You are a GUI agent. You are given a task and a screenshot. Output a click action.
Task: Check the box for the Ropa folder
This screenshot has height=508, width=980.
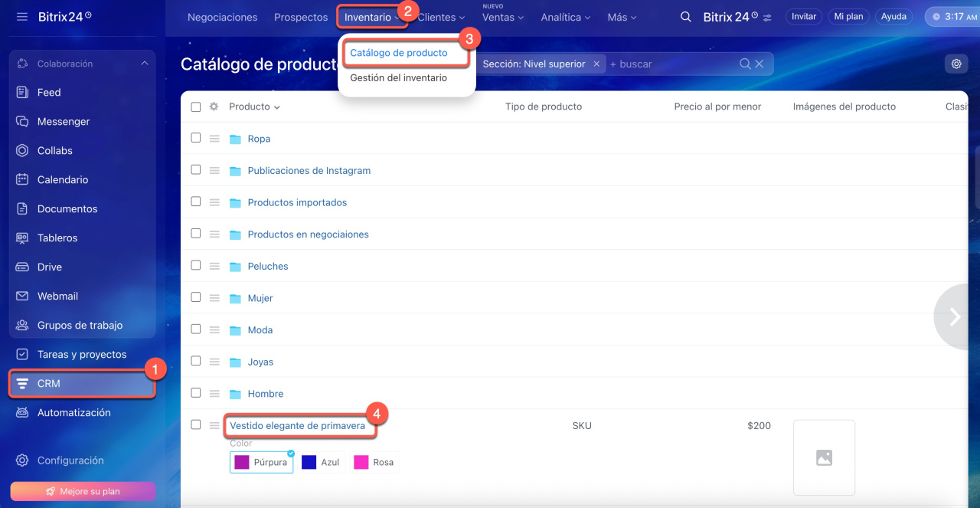pyautogui.click(x=196, y=138)
